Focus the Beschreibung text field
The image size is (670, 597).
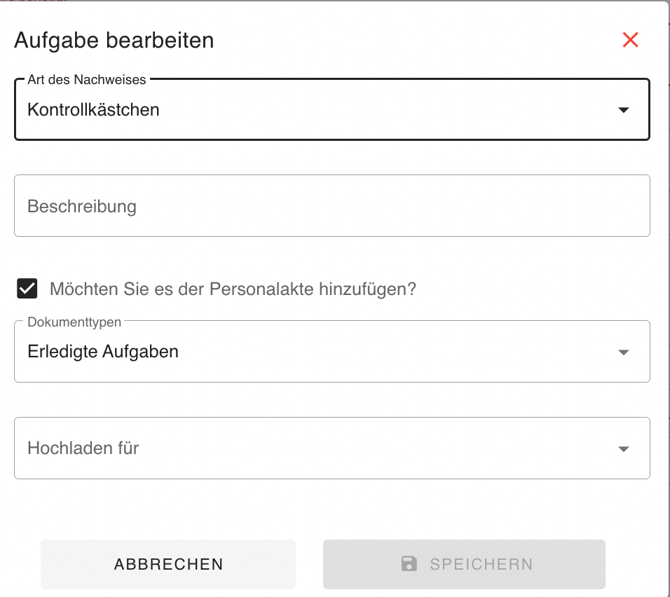(x=332, y=206)
